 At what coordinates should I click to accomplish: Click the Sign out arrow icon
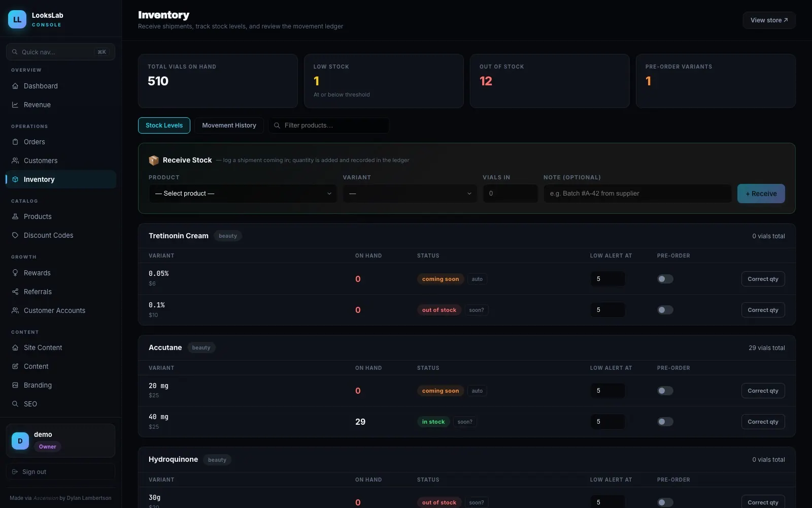(x=15, y=472)
